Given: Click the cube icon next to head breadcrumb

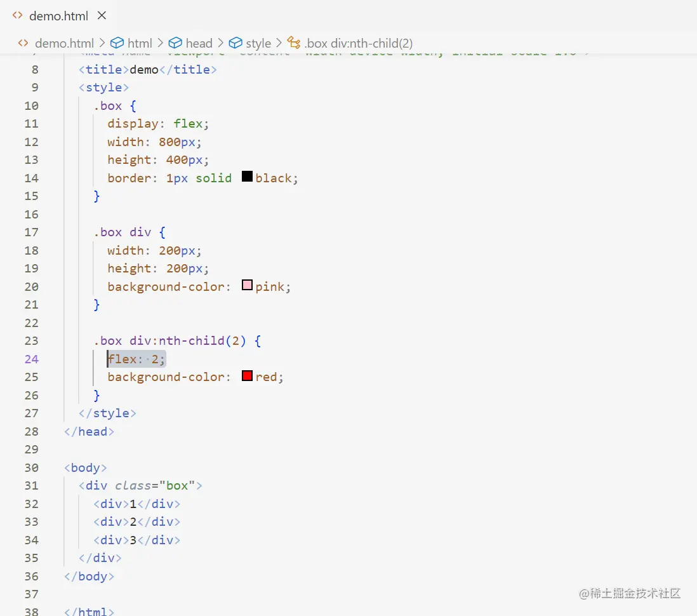Looking at the screenshot, I should [x=175, y=43].
